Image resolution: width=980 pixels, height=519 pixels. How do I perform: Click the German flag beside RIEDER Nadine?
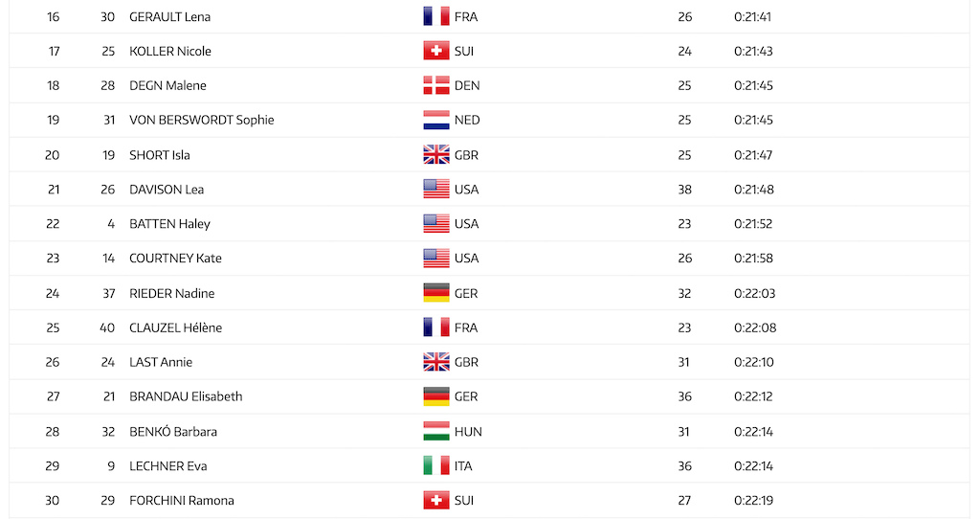(436, 293)
